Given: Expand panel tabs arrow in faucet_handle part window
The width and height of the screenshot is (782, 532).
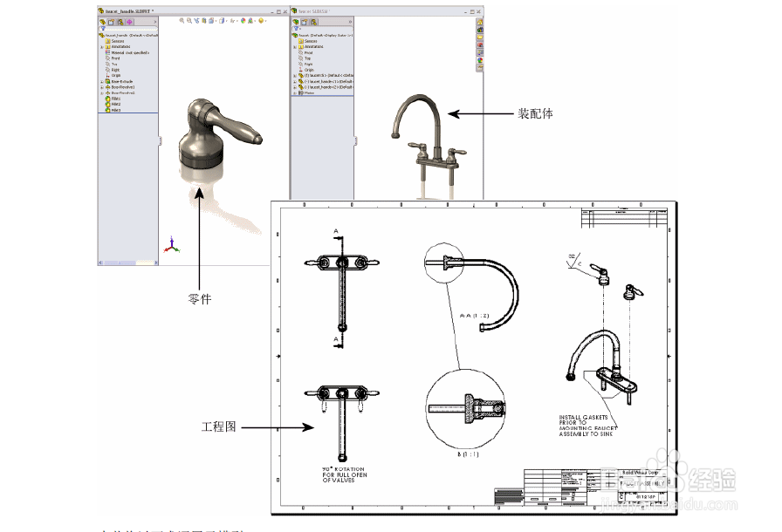Looking at the screenshot, I should point(155,22).
